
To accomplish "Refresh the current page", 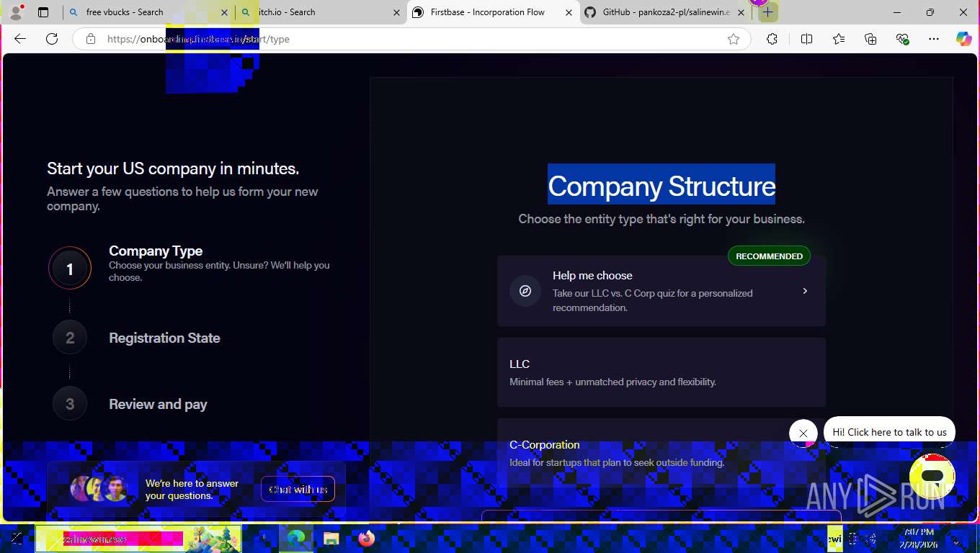I will tap(52, 39).
